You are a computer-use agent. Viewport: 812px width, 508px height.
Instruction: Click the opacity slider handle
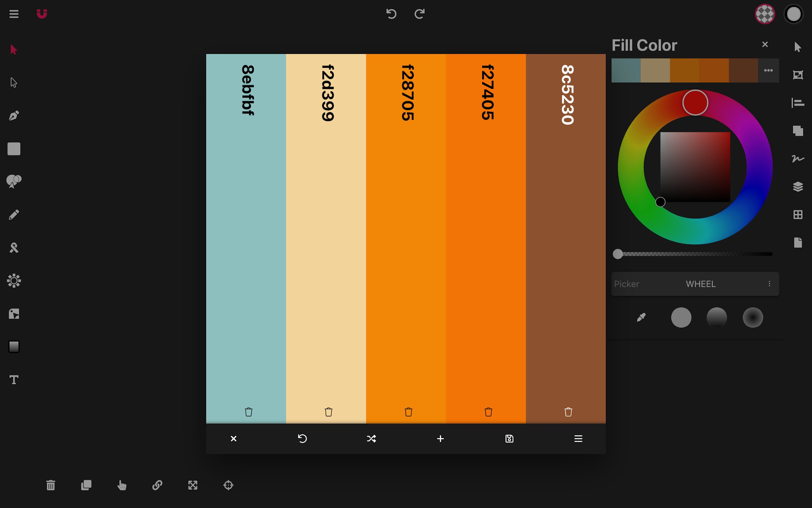pos(617,254)
